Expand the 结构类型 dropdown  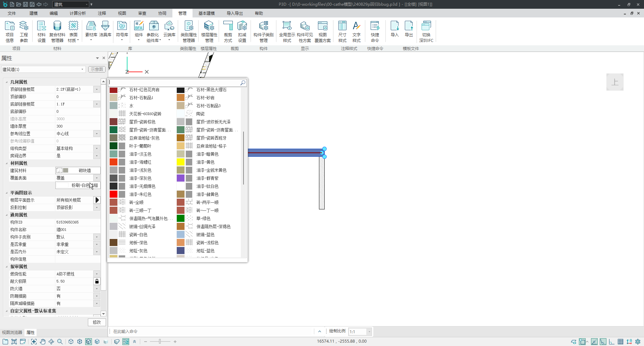point(97,148)
